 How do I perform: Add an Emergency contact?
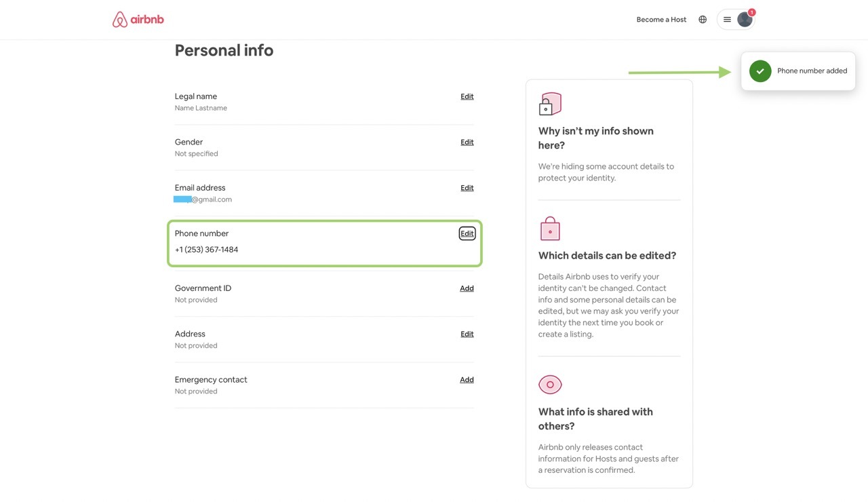[x=467, y=380]
